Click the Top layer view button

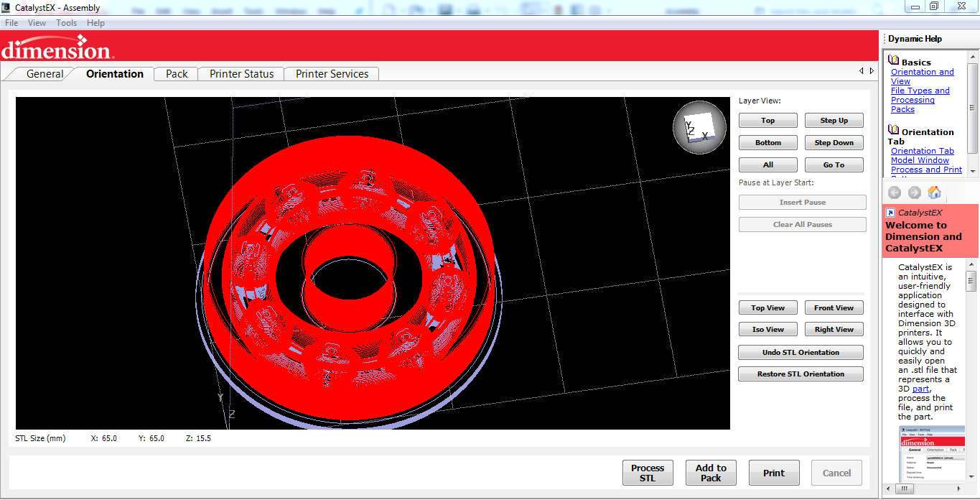[x=768, y=121]
